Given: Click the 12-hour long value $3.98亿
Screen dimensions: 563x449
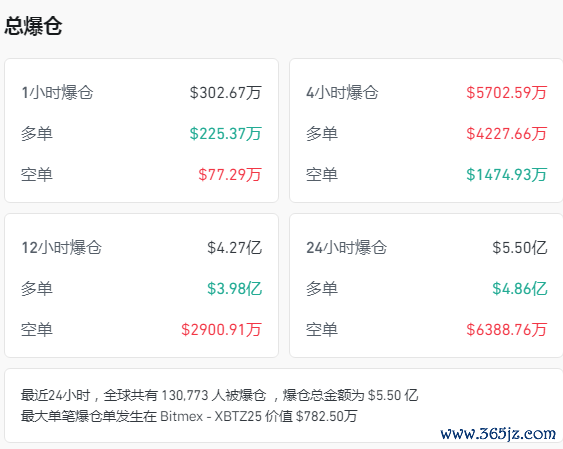Looking at the screenshot, I should [x=234, y=289].
